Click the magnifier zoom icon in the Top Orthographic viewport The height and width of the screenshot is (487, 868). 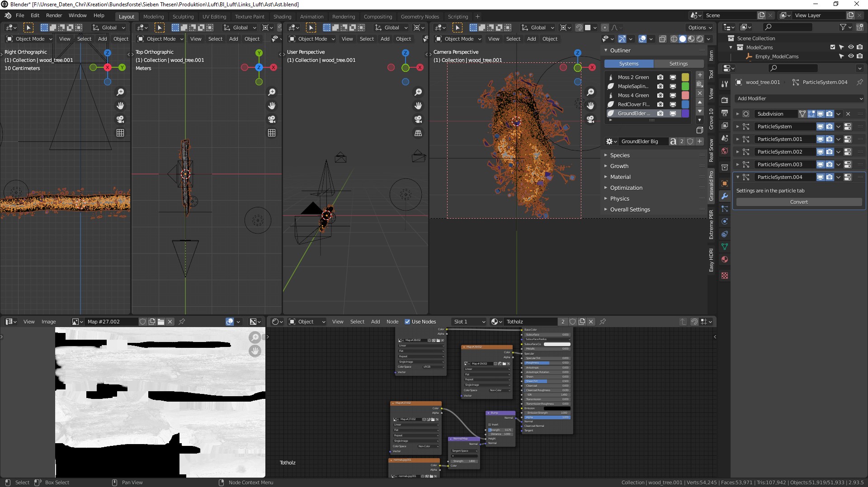(x=271, y=92)
